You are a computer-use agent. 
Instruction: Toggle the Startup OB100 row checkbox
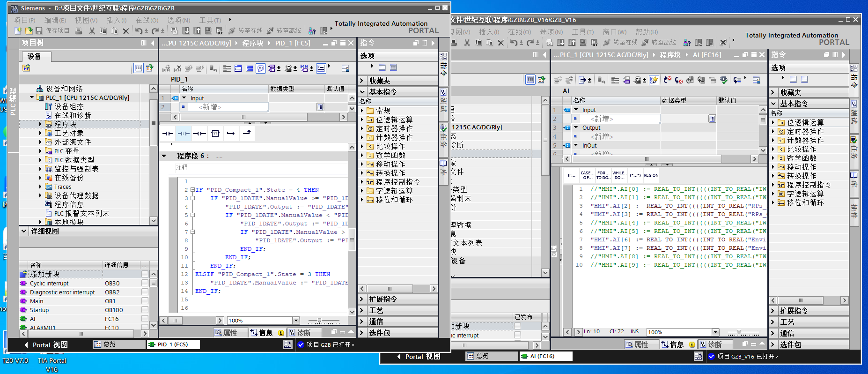pos(145,310)
